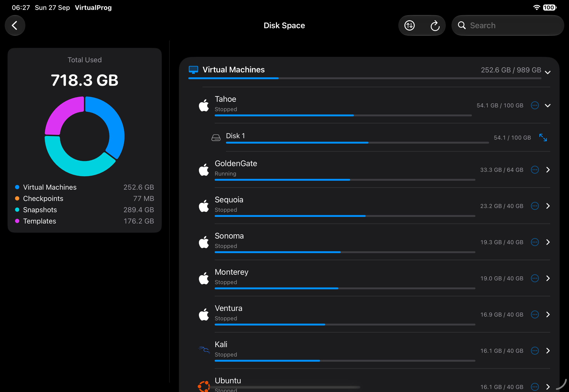Click the Disk Space title
The height and width of the screenshot is (392, 569).
[284, 26]
